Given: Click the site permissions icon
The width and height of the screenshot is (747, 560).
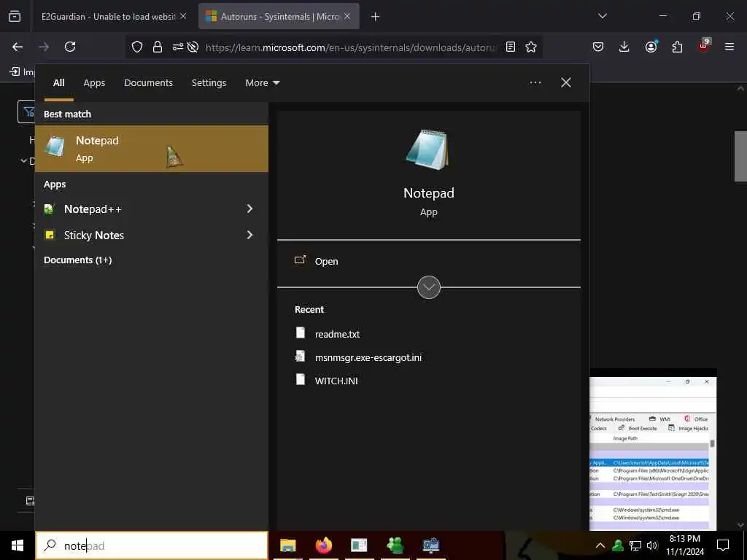Looking at the screenshot, I should [177, 47].
